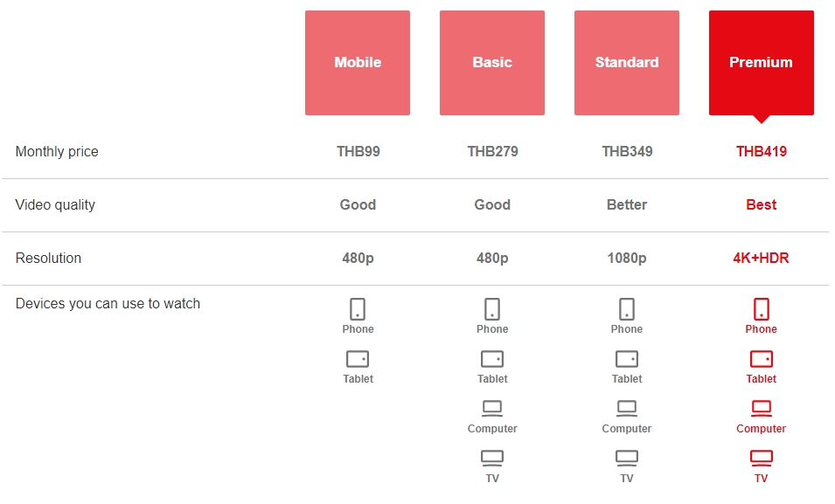This screenshot has height=504, width=835.
Task: Choose the Standard plan tile
Action: 627,63
